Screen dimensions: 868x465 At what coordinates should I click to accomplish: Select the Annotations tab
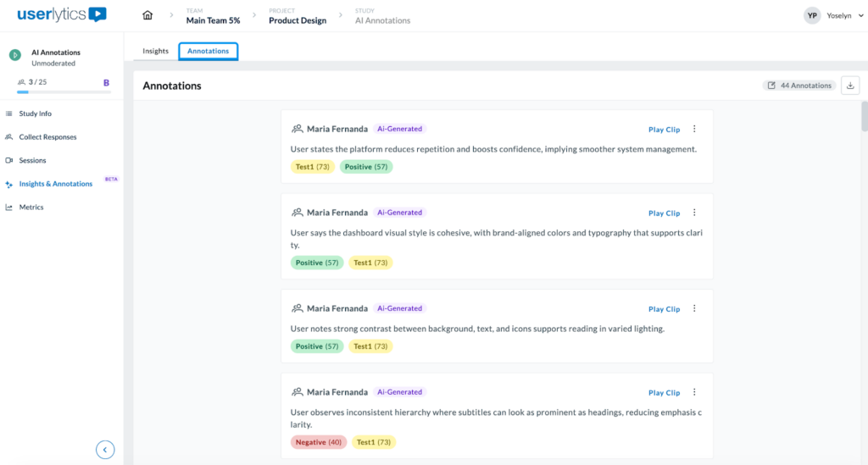208,51
